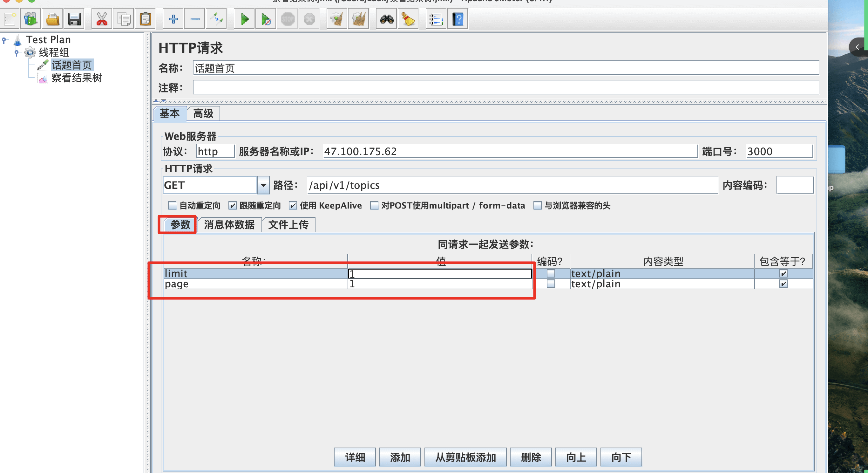Image resolution: width=868 pixels, height=473 pixels.
Task: Click the Save test plan floppy icon
Action: click(x=74, y=19)
